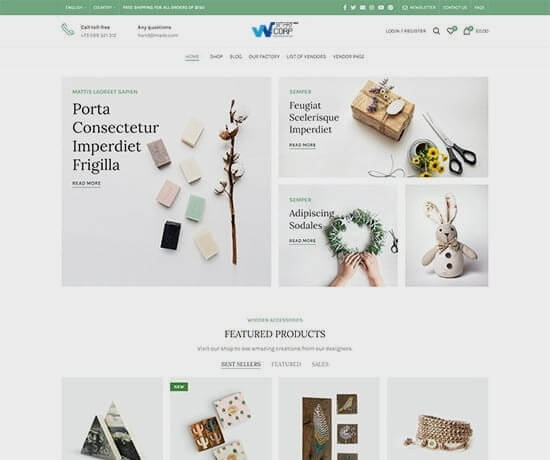
Task: Switch to the Sales products tab
Action: [x=320, y=364]
